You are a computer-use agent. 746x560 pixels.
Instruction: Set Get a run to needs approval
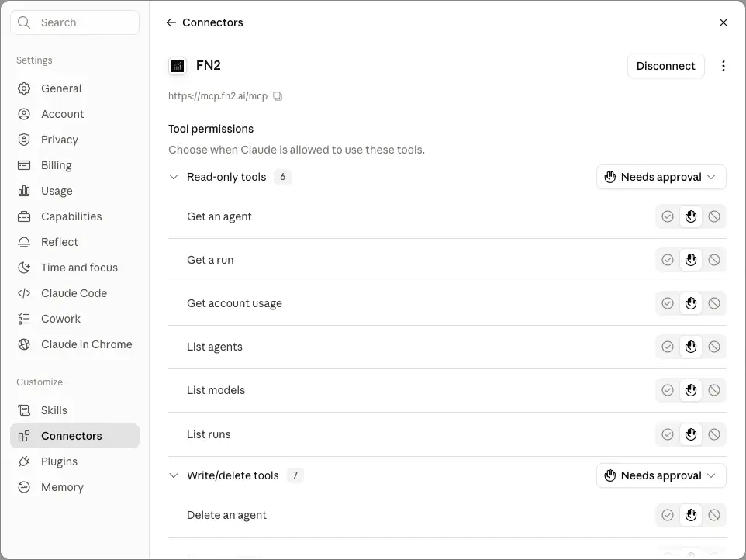(x=691, y=260)
